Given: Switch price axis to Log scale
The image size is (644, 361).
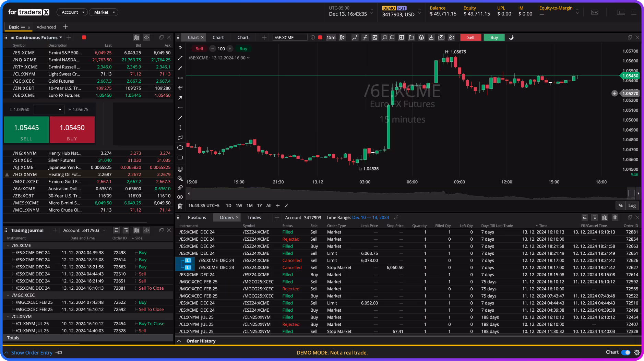Looking at the screenshot, I should 632,205.
